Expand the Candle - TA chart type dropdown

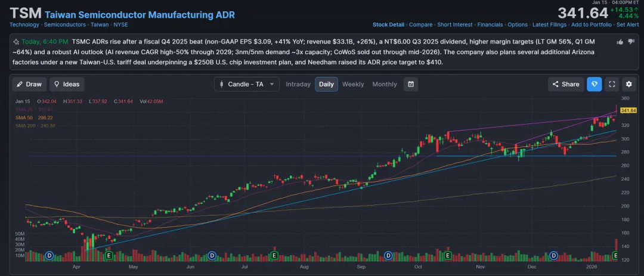[247, 84]
